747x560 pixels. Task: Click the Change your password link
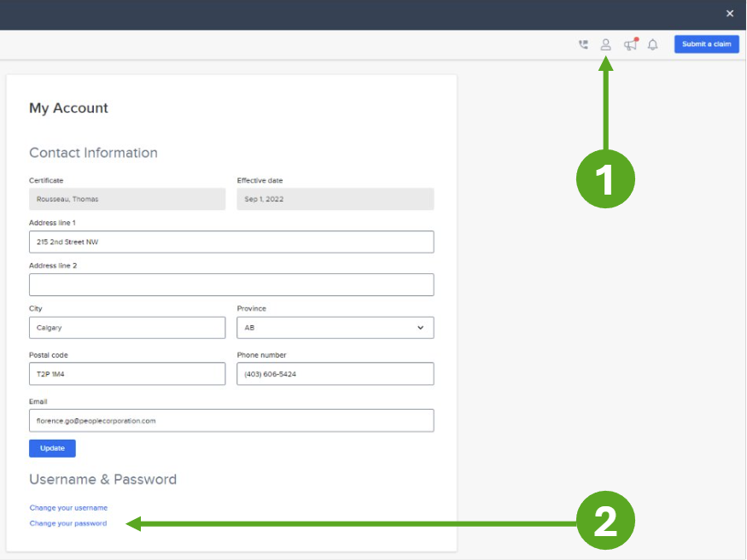point(68,523)
